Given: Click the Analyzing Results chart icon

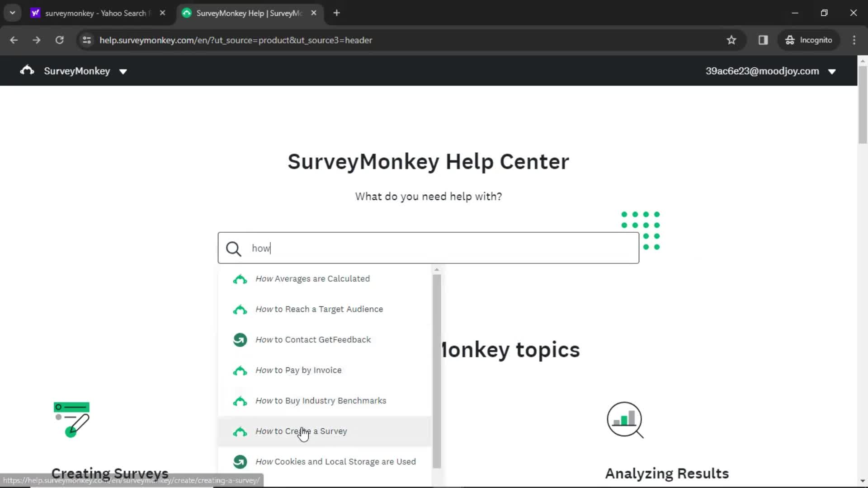Looking at the screenshot, I should [625, 420].
